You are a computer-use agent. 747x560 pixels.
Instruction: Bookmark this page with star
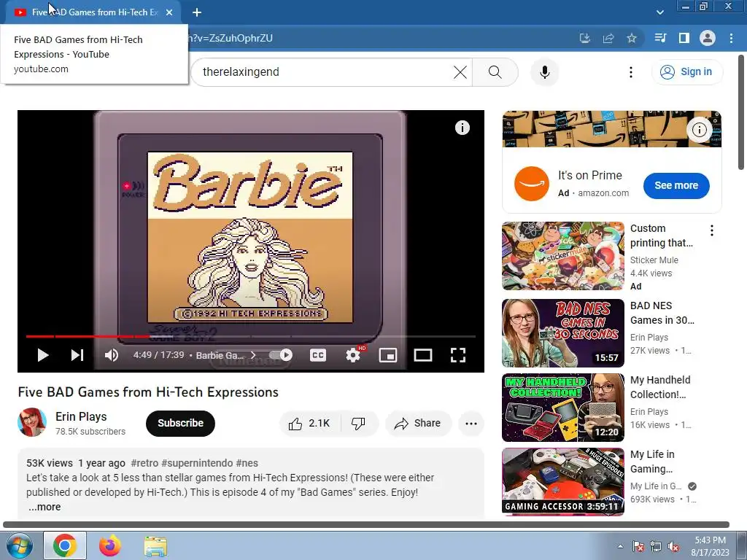point(632,38)
